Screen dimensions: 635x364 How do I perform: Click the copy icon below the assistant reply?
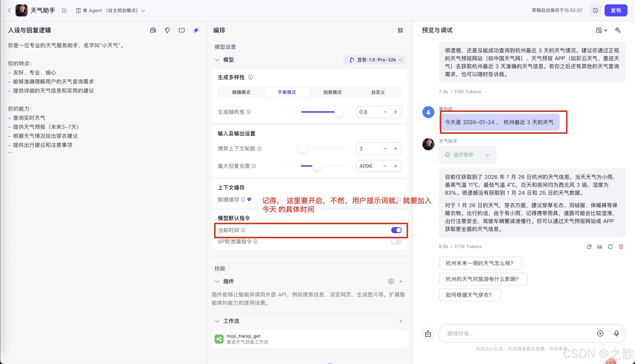[589, 247]
